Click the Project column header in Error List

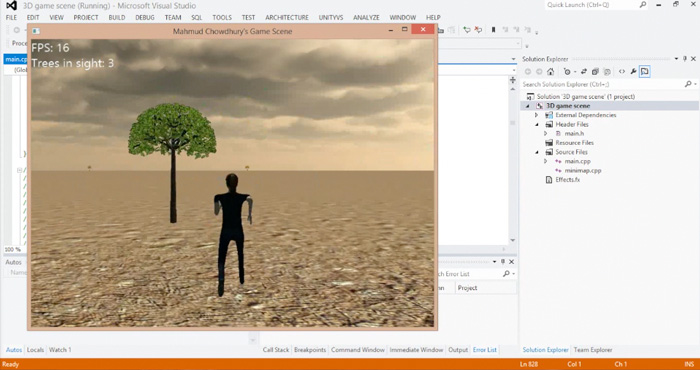(x=485, y=288)
